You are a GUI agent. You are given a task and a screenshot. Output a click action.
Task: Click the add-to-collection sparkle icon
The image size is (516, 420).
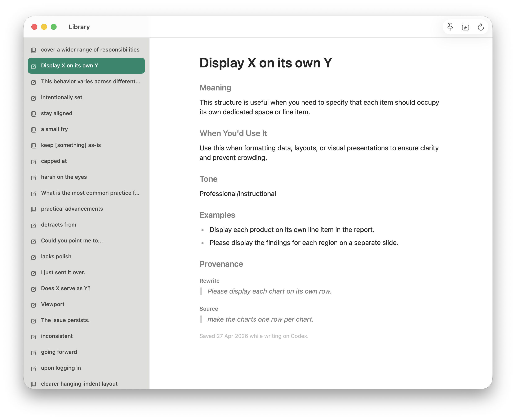465,27
